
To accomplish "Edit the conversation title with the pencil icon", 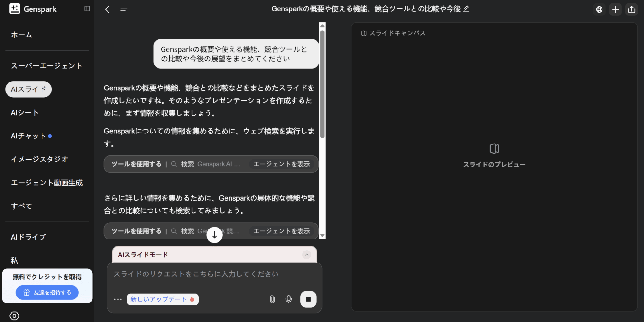I will (x=466, y=9).
